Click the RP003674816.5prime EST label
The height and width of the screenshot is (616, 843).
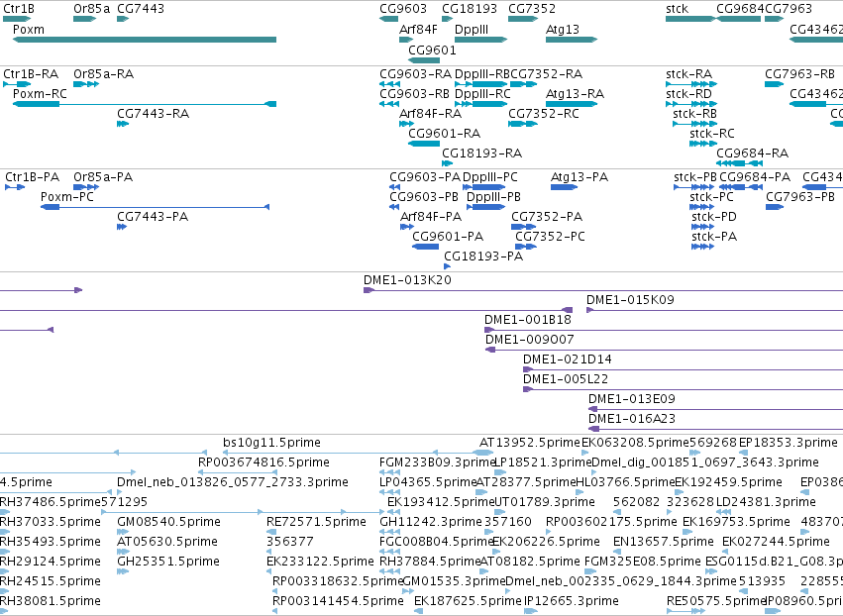point(263,463)
